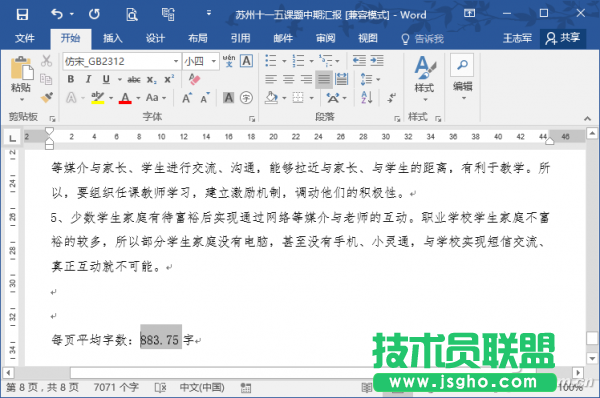Apply red font color
Screen dimensions: 600x398
[125, 98]
